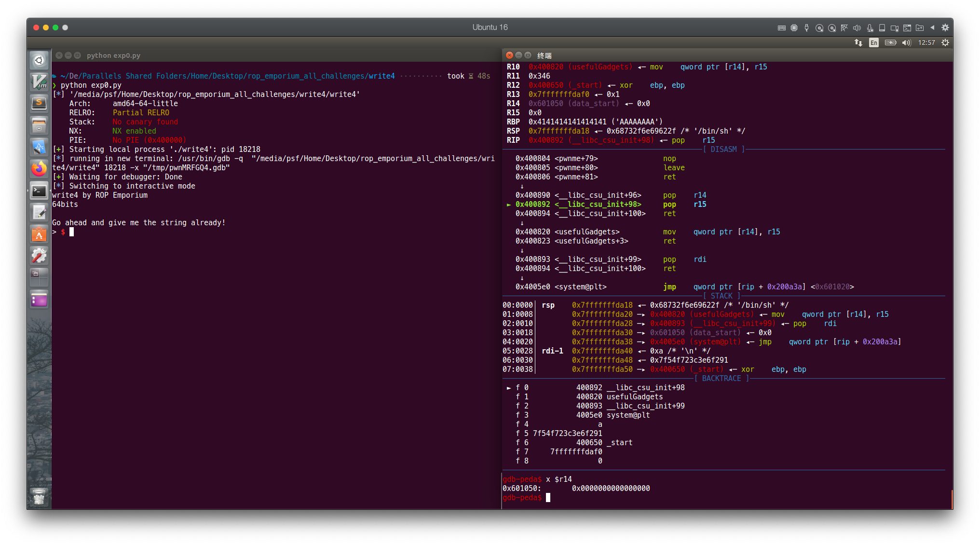This screenshot has width=980, height=545.
Task: Open the 12:57 clock menu
Action: click(x=926, y=42)
